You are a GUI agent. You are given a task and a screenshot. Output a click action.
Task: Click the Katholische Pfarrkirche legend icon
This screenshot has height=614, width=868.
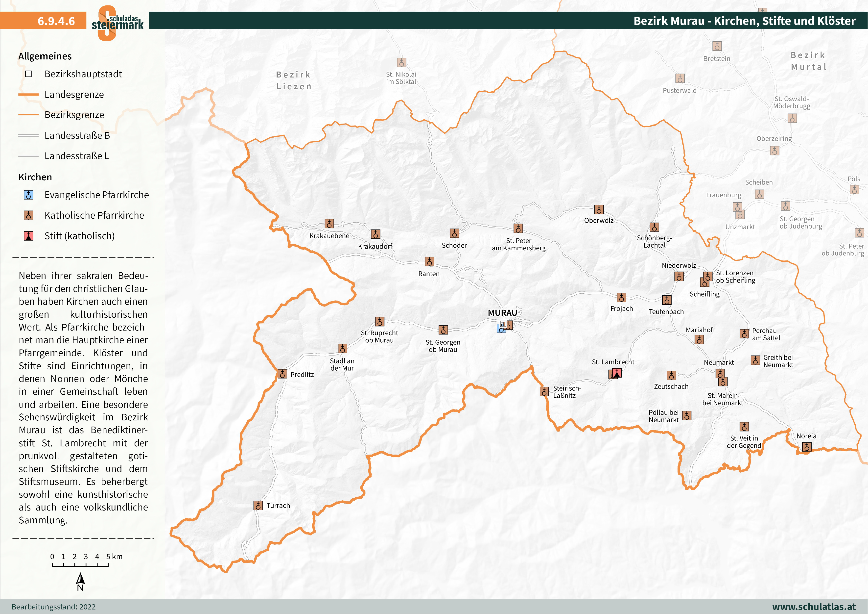[28, 215]
